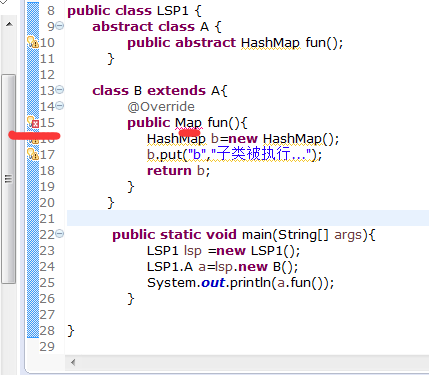
Task: Click the vertical scrollbar thumb
Action: pos(9,179)
